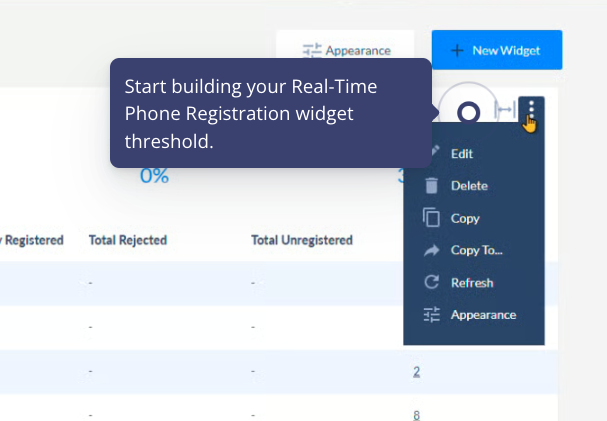Click the trash can Delete icon

point(432,186)
